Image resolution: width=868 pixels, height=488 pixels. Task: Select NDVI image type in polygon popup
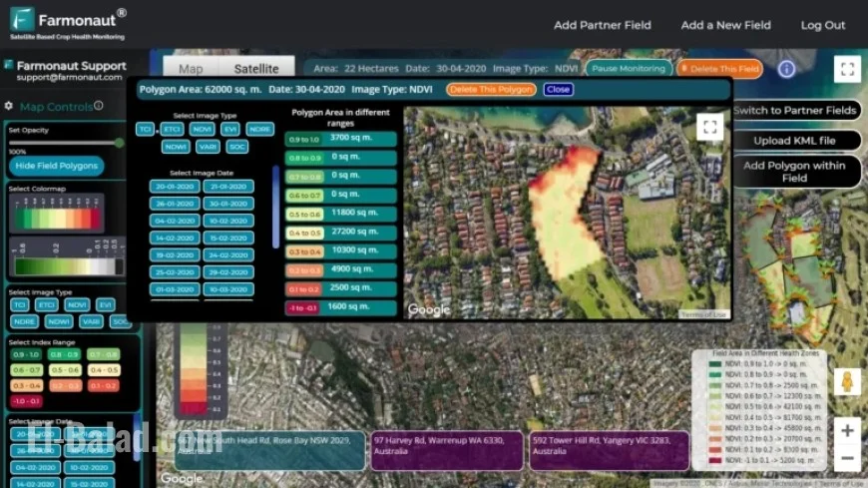[203, 130]
